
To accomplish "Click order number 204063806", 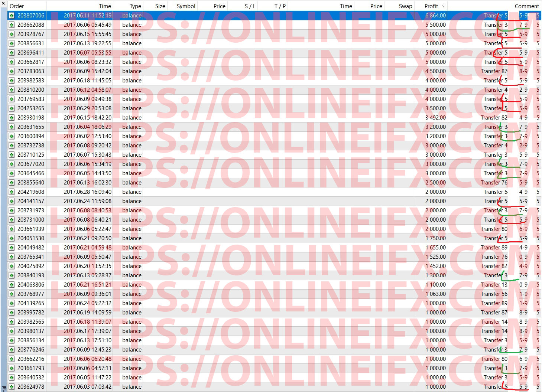I will pyautogui.click(x=31, y=285).
